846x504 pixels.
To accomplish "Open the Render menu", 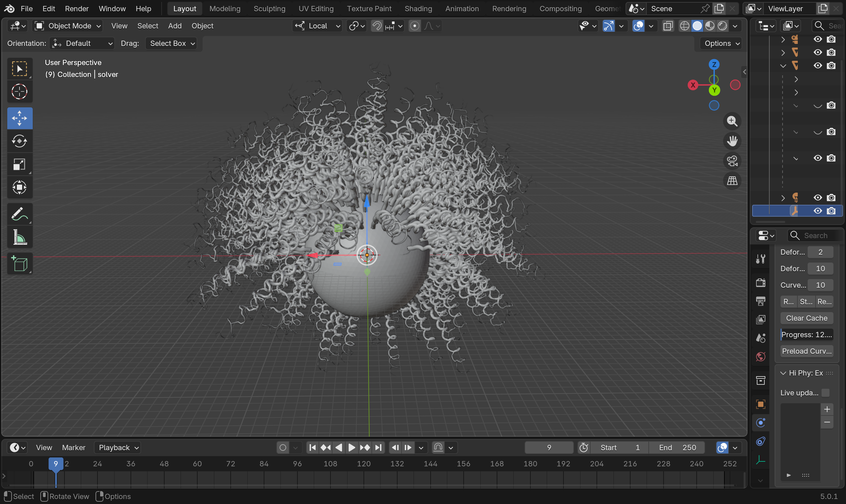I will point(76,9).
